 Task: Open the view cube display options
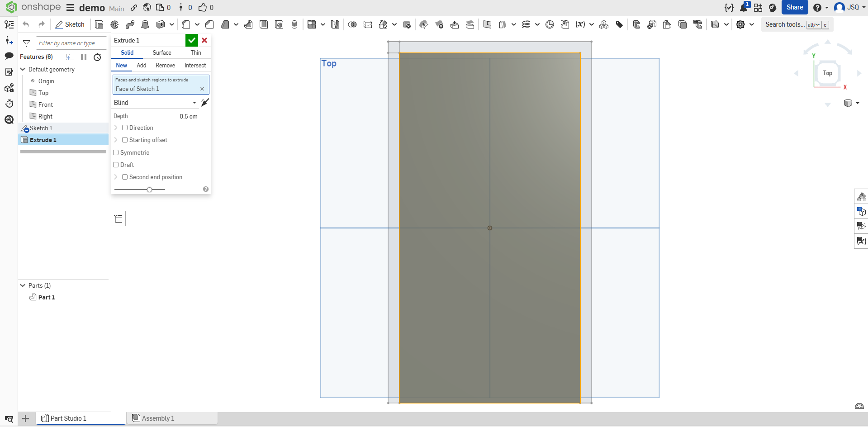[851, 103]
